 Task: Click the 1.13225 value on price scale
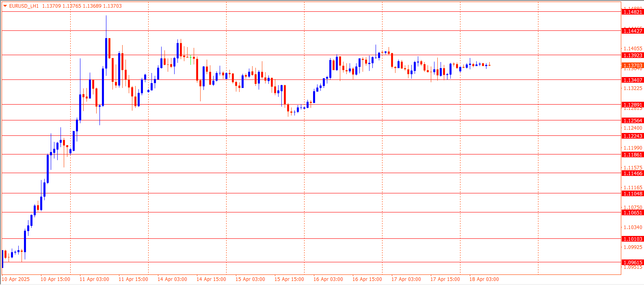click(x=633, y=88)
